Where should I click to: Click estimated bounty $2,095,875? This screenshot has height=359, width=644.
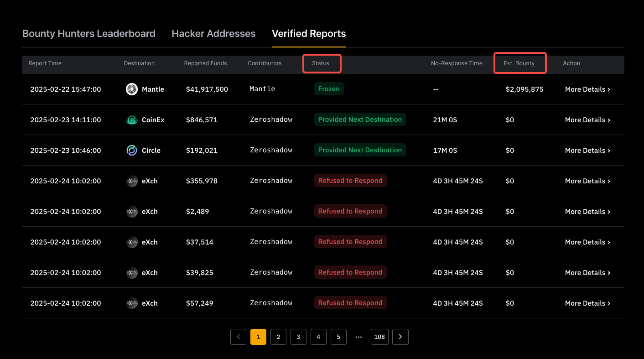point(525,89)
